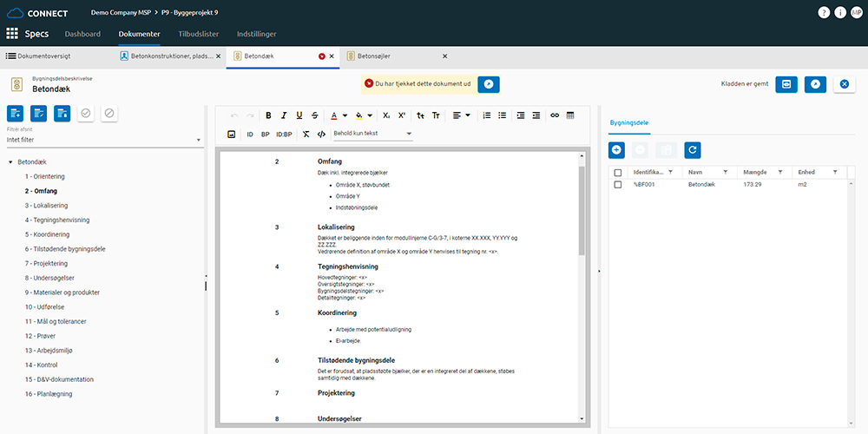The height and width of the screenshot is (434, 868).
Task: Open source code view in editor
Action: pos(321,135)
